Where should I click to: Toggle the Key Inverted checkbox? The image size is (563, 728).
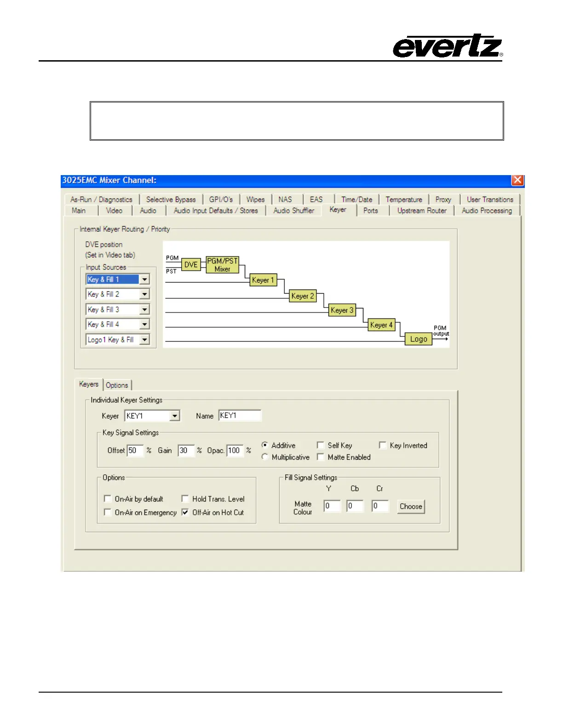[382, 445]
